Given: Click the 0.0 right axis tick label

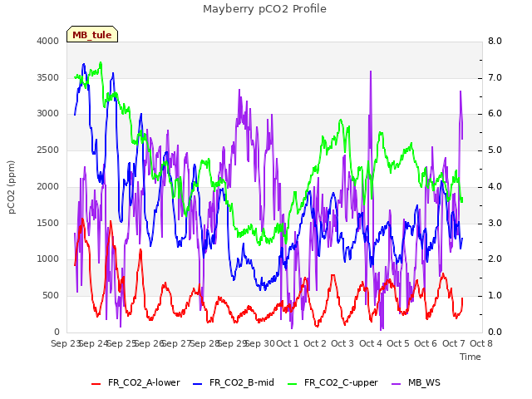Looking at the screenshot, I should pos(495,332).
